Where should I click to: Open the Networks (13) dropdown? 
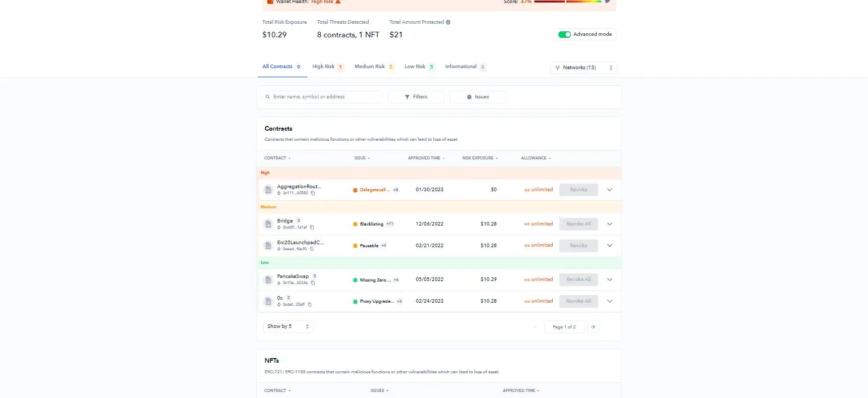point(584,68)
